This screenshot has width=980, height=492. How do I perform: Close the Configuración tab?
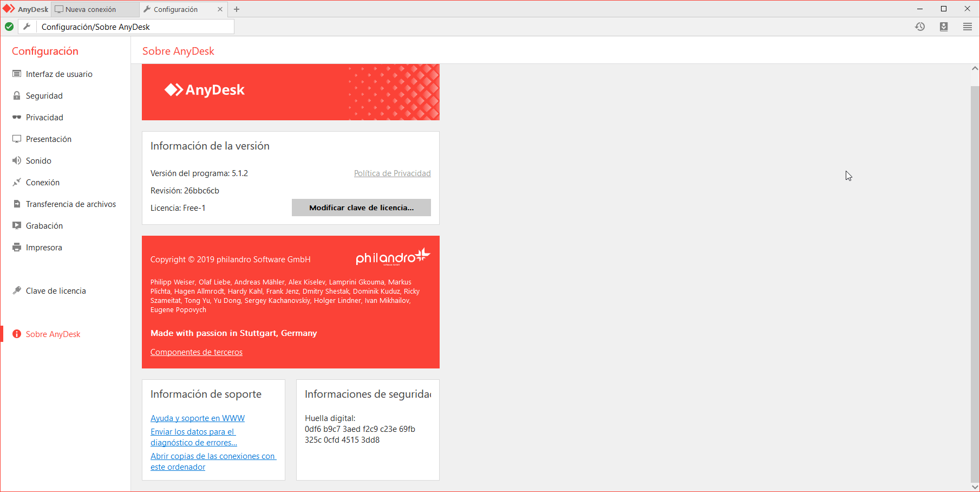(x=220, y=9)
